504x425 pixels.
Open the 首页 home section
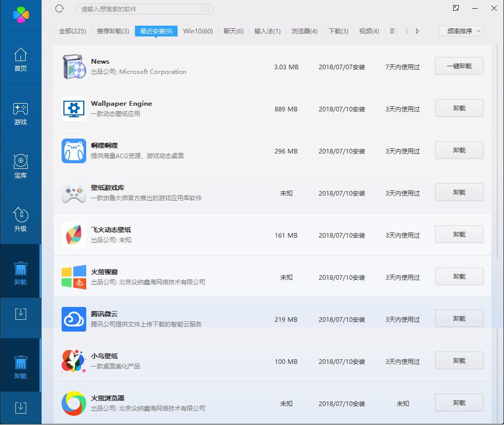point(21,60)
